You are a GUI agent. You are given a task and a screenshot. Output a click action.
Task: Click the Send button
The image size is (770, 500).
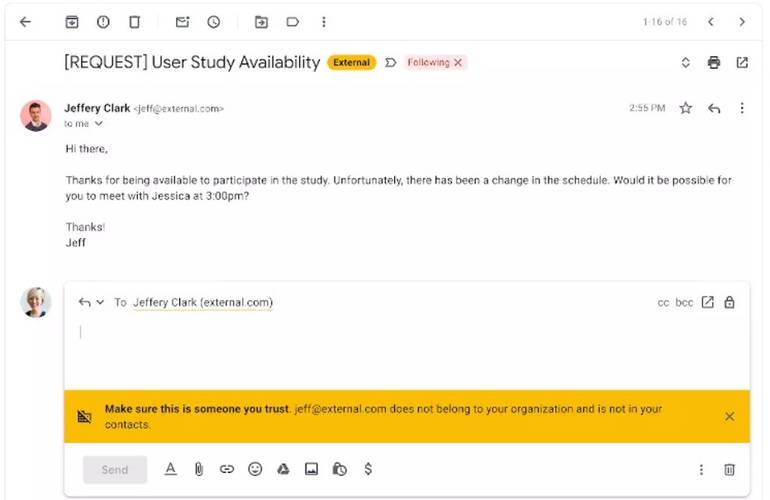pyautogui.click(x=115, y=470)
